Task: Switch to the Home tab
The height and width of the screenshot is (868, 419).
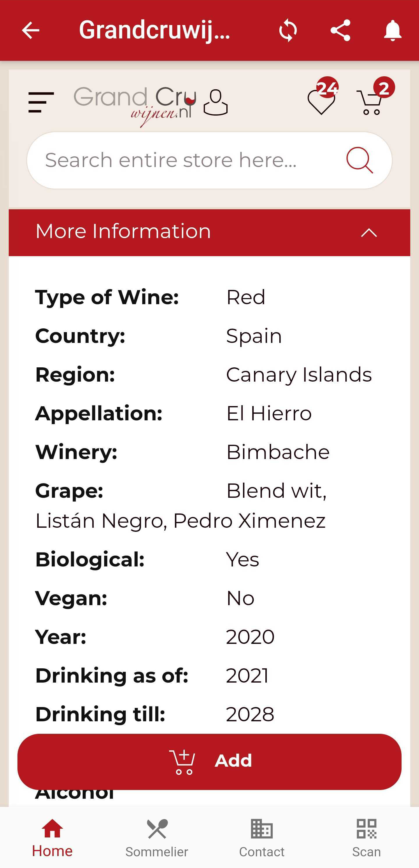Action: tap(52, 837)
